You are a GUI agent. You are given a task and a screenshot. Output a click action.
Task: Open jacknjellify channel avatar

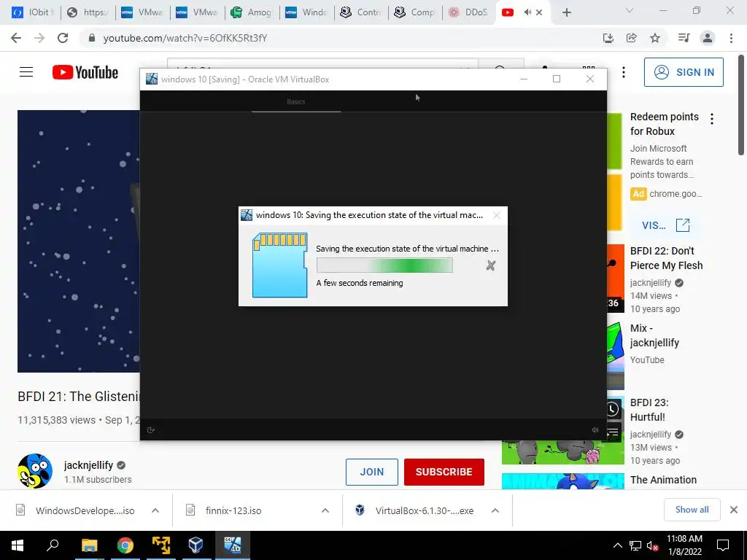[x=35, y=472]
